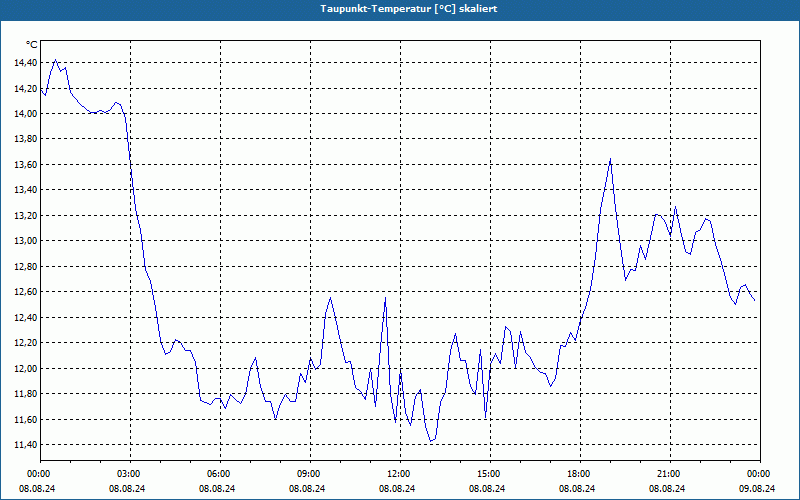Pick the 08.08.24 date under 15:00

point(488,488)
